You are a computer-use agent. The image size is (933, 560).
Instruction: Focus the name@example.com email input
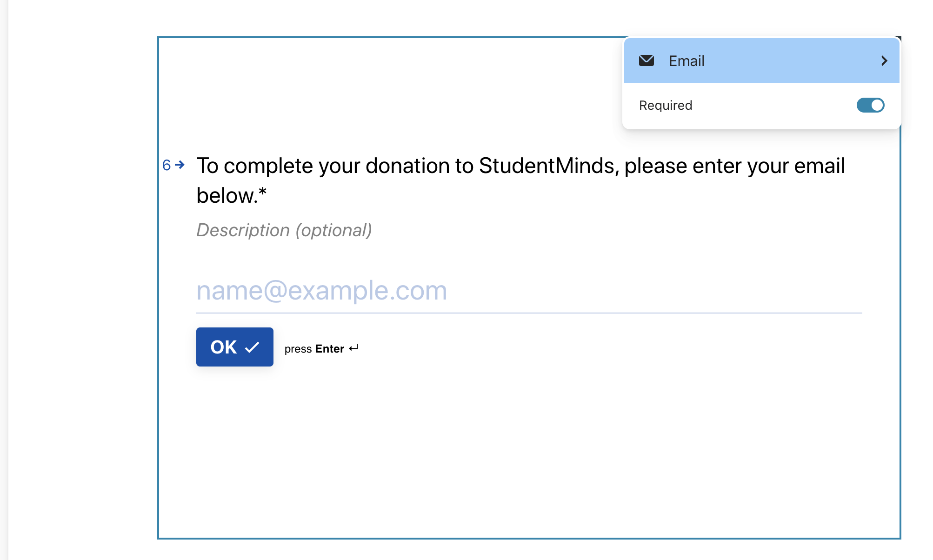click(x=529, y=291)
